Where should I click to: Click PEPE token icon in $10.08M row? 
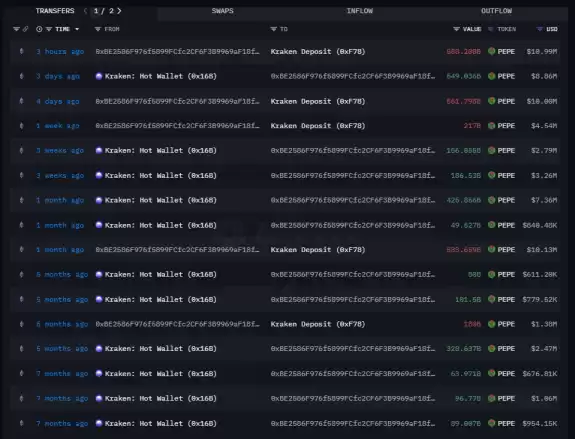(492, 101)
